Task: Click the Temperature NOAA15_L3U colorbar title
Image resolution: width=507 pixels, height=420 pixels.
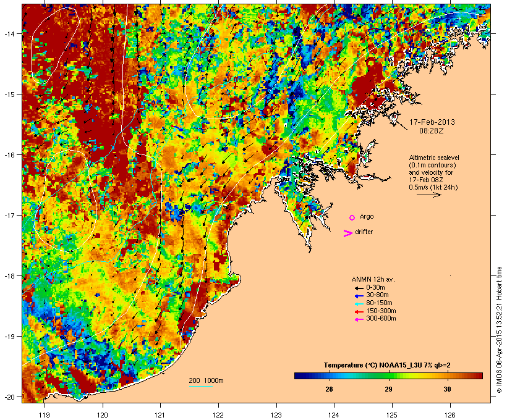Action: [x=387, y=365]
